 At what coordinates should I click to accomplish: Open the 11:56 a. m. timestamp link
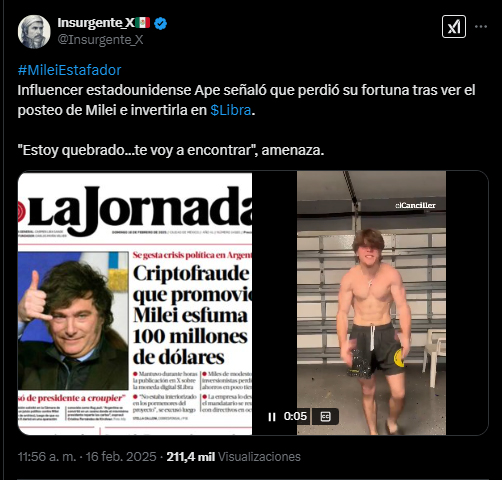tap(47, 457)
